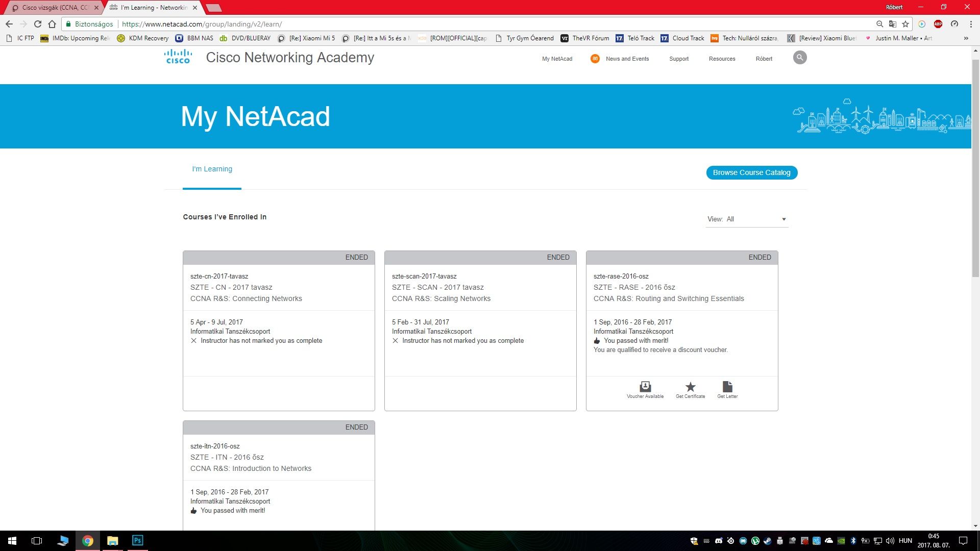
Task: Click the speedometer extension icon
Action: [x=954, y=24]
